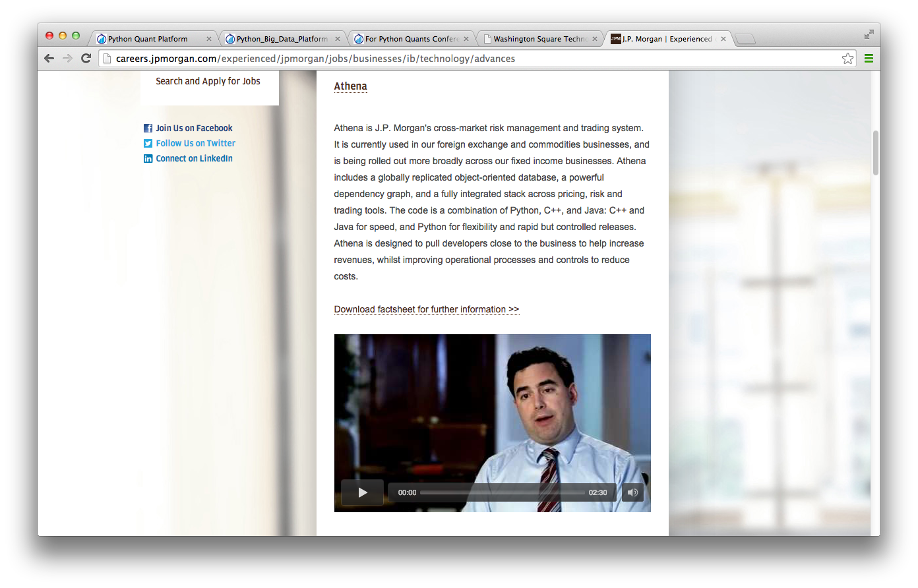Click the 00:00 elapsed time in the video

pyautogui.click(x=407, y=492)
